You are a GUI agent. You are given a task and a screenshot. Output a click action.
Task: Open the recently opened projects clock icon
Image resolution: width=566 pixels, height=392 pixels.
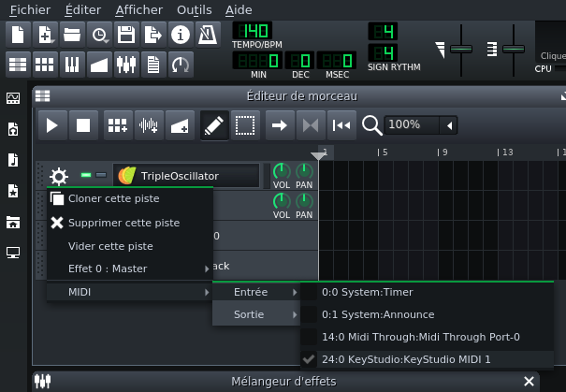click(99, 35)
